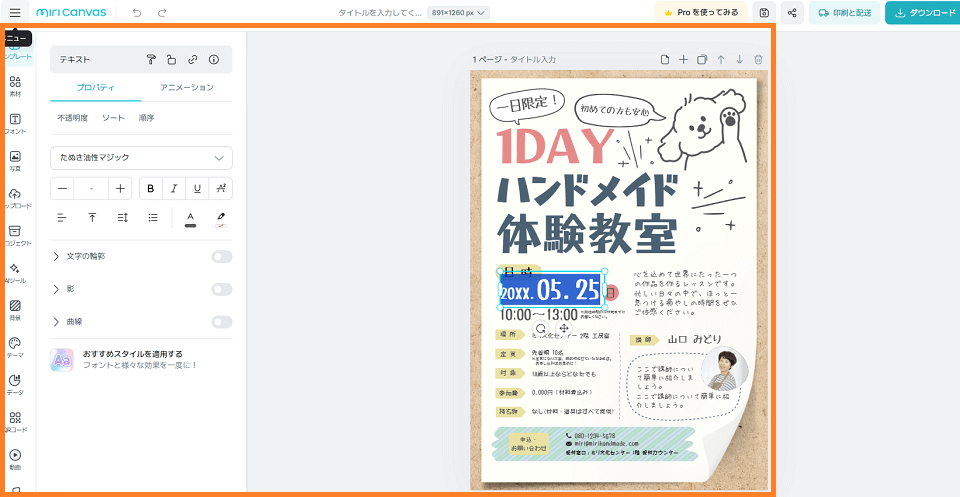Increase font size with plus button
This screenshot has width=960, height=497.
[120, 189]
